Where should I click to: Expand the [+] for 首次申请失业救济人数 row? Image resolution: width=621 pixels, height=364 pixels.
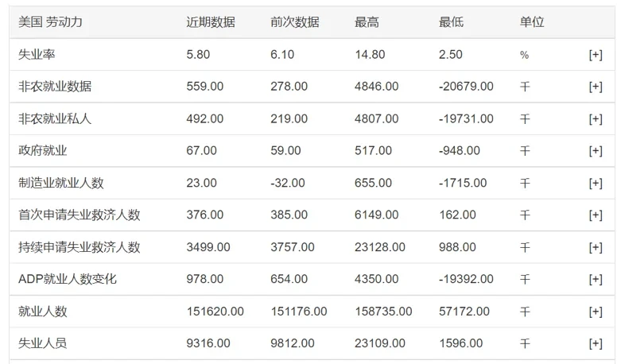[595, 215]
